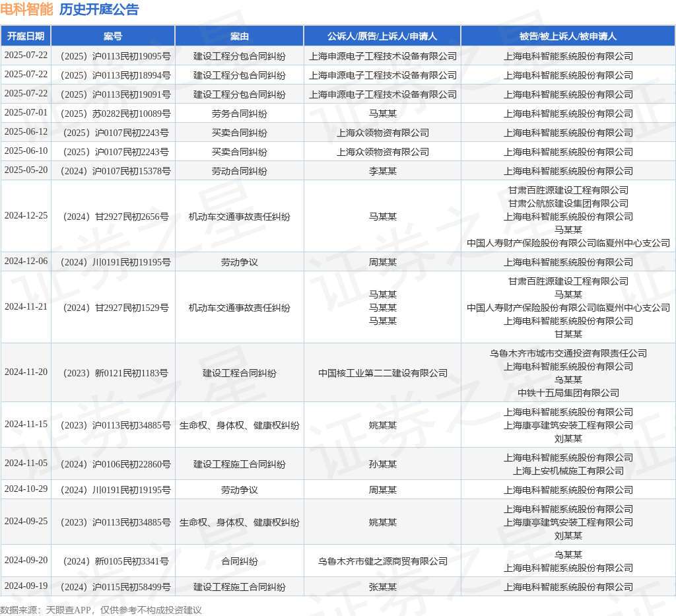The image size is (676, 616).
Task: Select plaintiff 乌鲁木齐市健之源商贸有限公司
Action: (x=382, y=561)
